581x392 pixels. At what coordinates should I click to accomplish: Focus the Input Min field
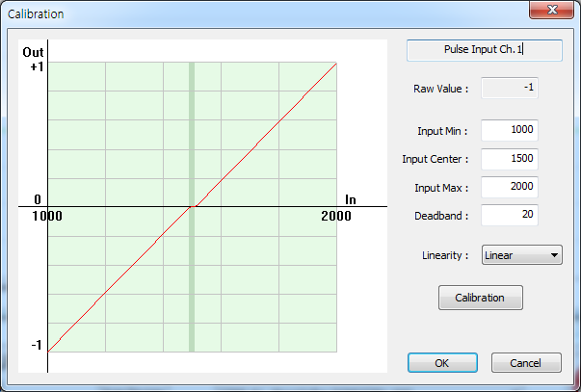(510, 130)
